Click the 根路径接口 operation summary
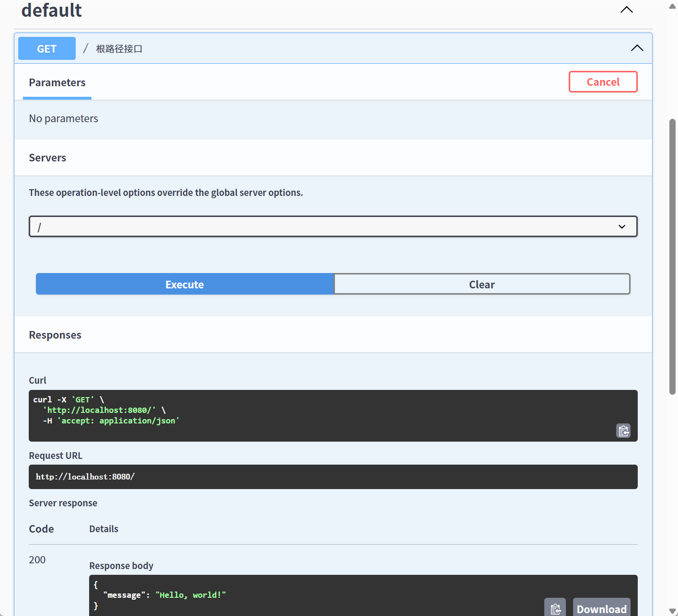The height and width of the screenshot is (616, 678). pos(119,49)
